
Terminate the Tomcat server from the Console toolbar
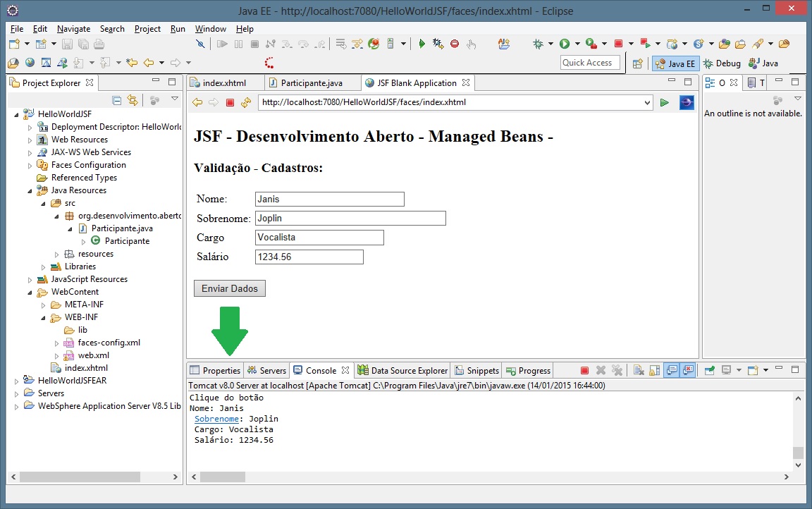point(584,371)
